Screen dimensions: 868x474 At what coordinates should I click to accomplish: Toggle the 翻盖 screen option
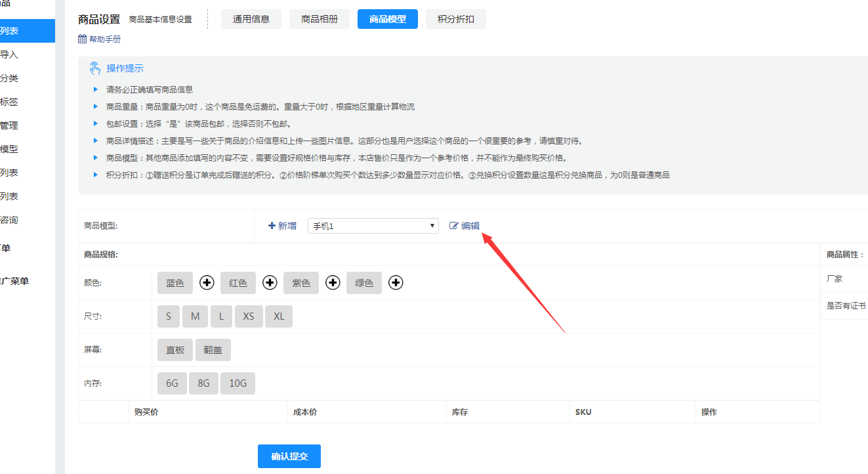(x=213, y=349)
